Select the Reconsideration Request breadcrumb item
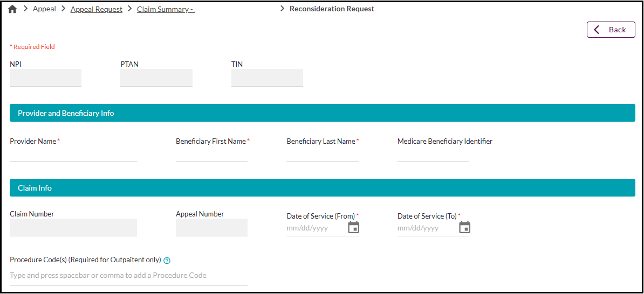644x294 pixels. point(332,9)
